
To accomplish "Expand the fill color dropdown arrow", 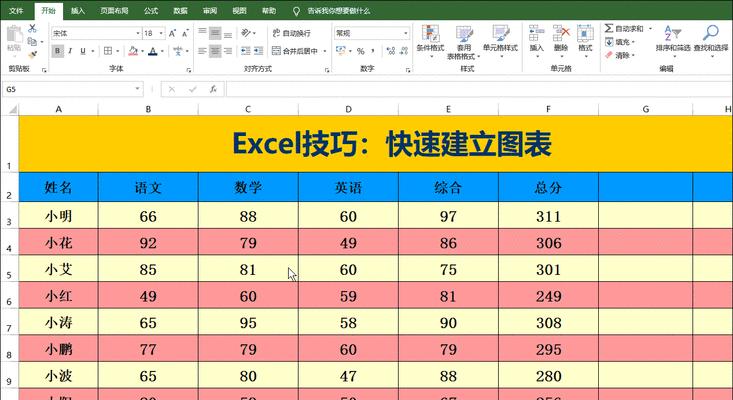I will [x=143, y=51].
